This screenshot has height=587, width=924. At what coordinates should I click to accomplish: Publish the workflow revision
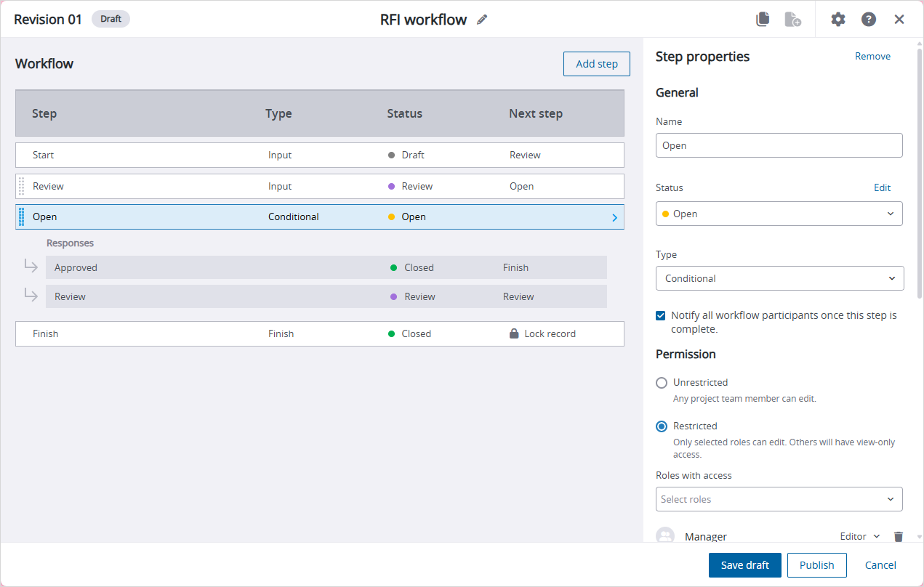click(816, 565)
